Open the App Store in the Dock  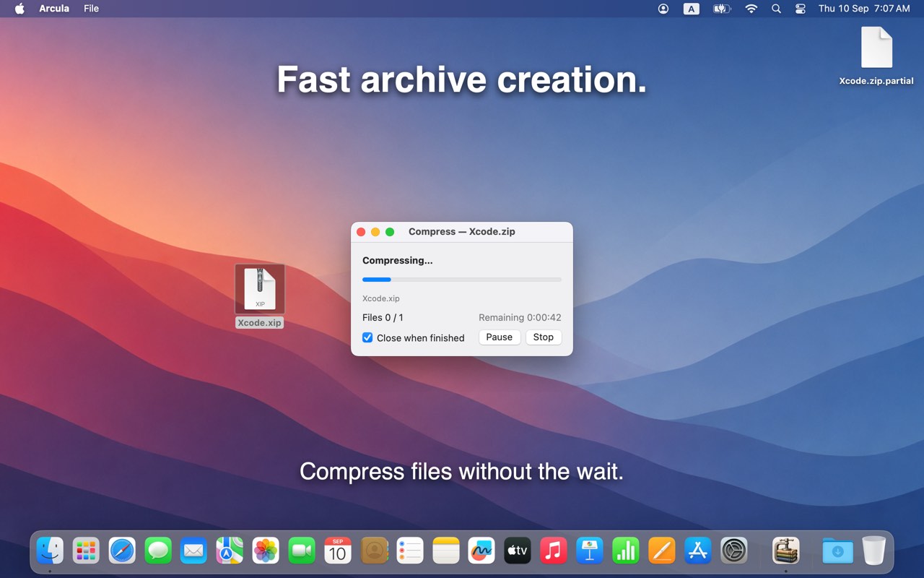click(x=698, y=551)
